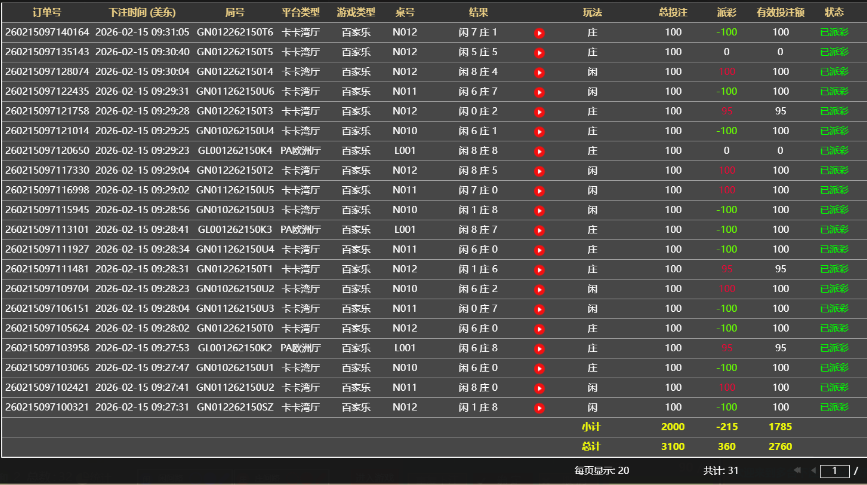The height and width of the screenshot is (485, 867).
Task: Click the 每页显示: 20 page size
Action: click(601, 470)
